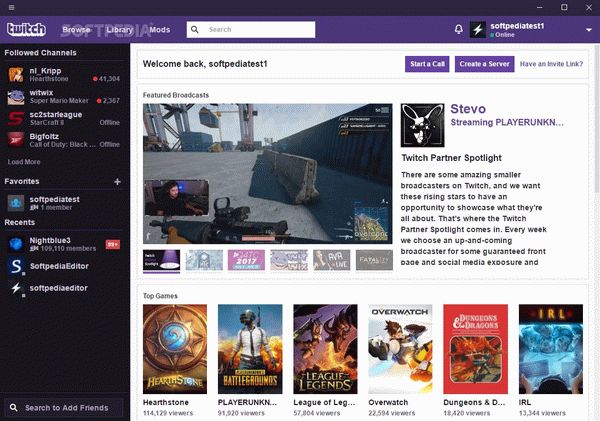Open Dungeons & Dragons game cover
The image size is (600, 421).
coord(476,349)
